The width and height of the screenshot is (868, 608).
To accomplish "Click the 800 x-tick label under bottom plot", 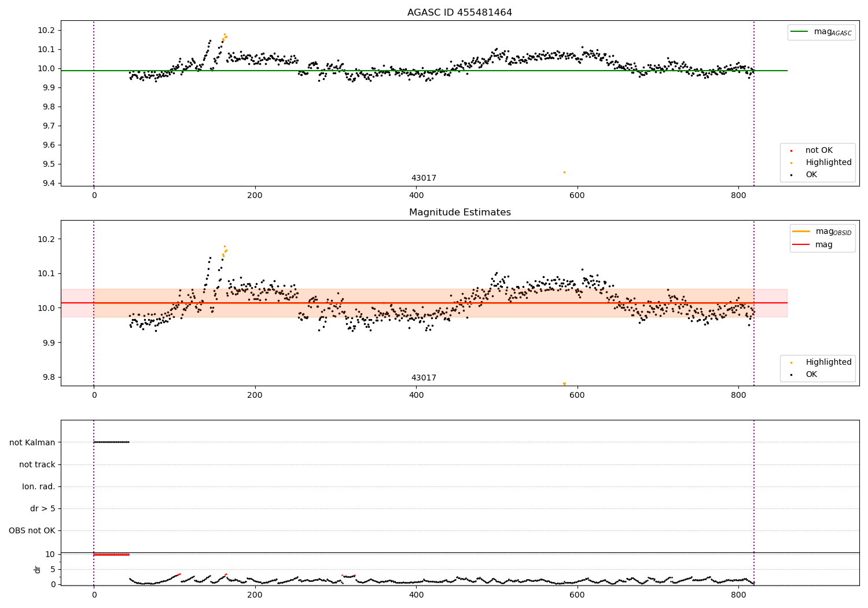I will [738, 595].
